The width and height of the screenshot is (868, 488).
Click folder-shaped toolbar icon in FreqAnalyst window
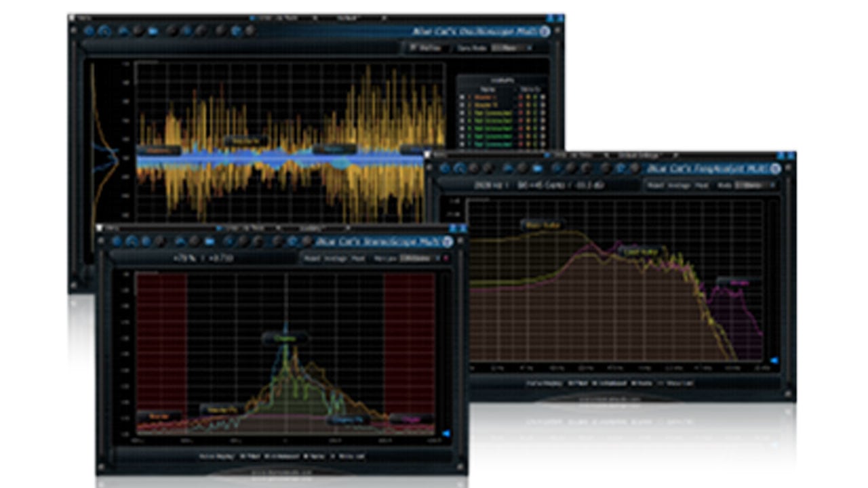tap(538, 168)
